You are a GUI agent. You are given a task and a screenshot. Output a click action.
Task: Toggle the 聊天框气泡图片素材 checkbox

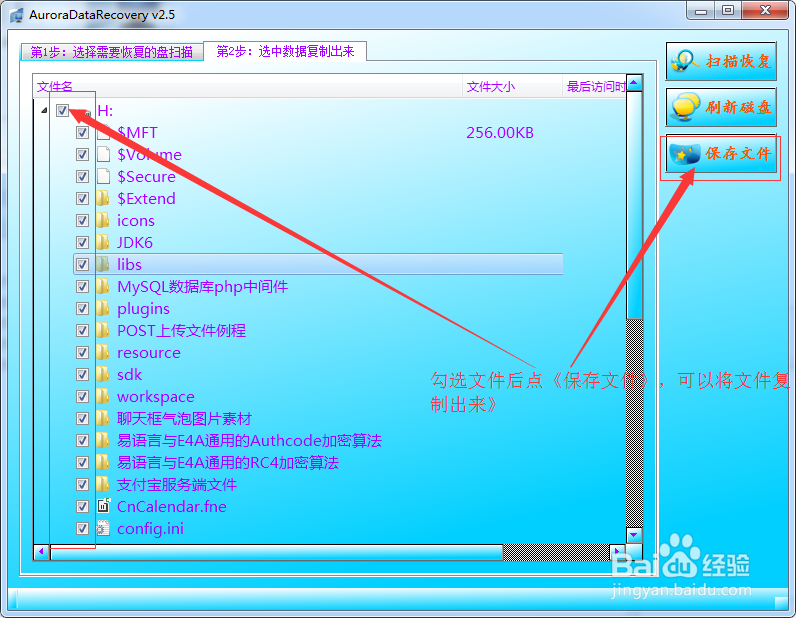(x=82, y=418)
